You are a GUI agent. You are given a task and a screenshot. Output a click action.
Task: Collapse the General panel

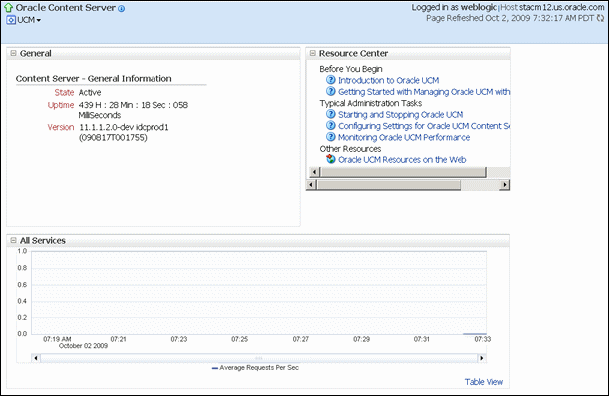(14, 53)
